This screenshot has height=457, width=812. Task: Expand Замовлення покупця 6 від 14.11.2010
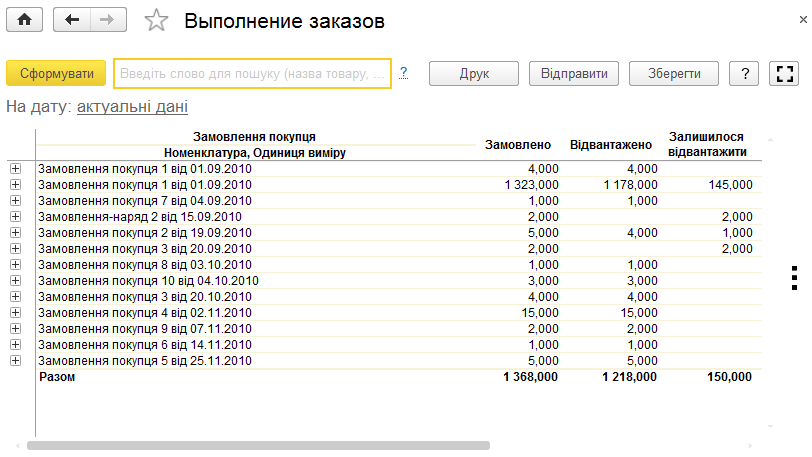point(16,346)
